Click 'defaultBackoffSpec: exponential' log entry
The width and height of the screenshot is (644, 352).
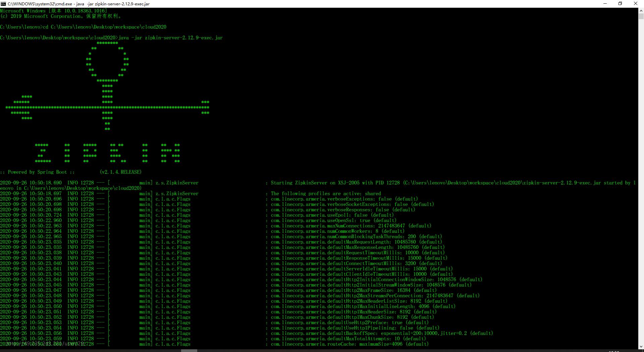(x=382, y=333)
